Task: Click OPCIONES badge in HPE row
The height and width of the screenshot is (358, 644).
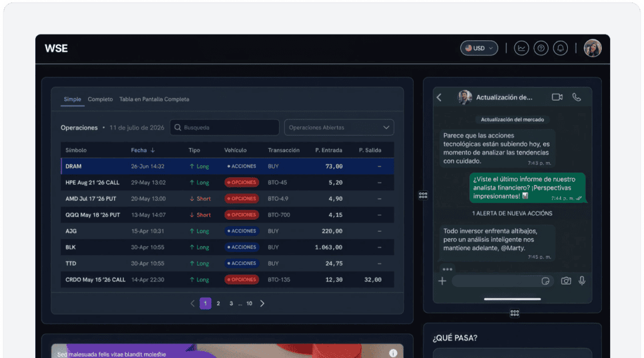Action: pos(241,183)
